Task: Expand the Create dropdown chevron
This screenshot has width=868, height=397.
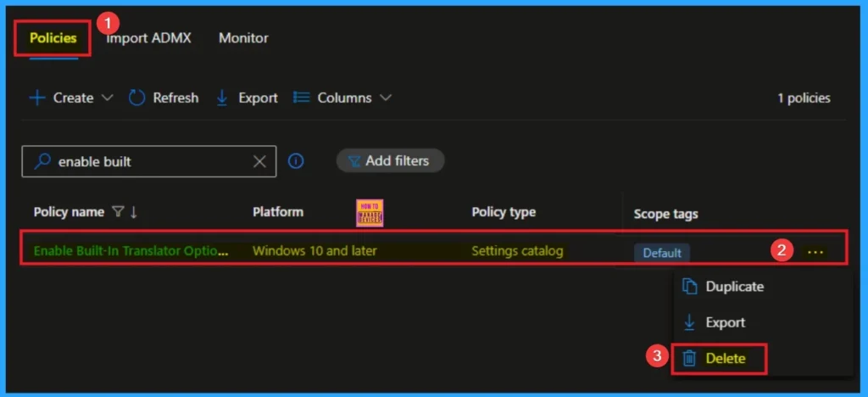Action: [108, 98]
